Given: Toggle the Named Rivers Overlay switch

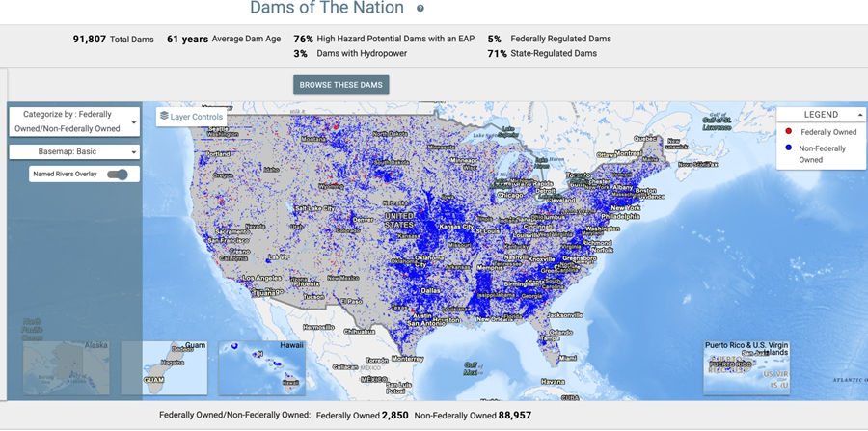Looking at the screenshot, I should click(x=119, y=175).
